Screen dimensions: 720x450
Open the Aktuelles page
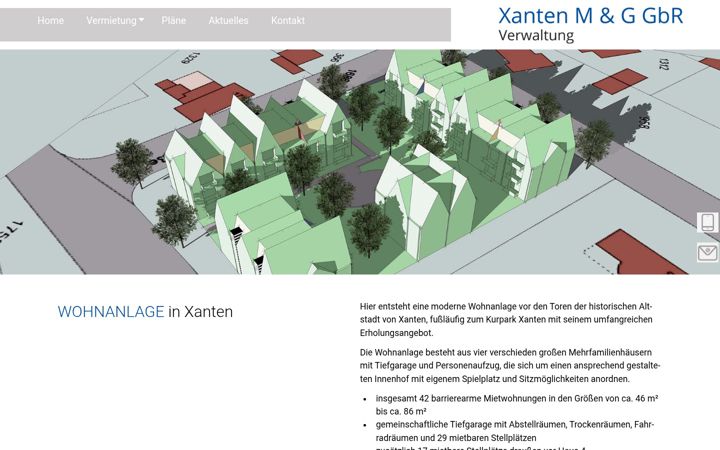click(x=228, y=21)
